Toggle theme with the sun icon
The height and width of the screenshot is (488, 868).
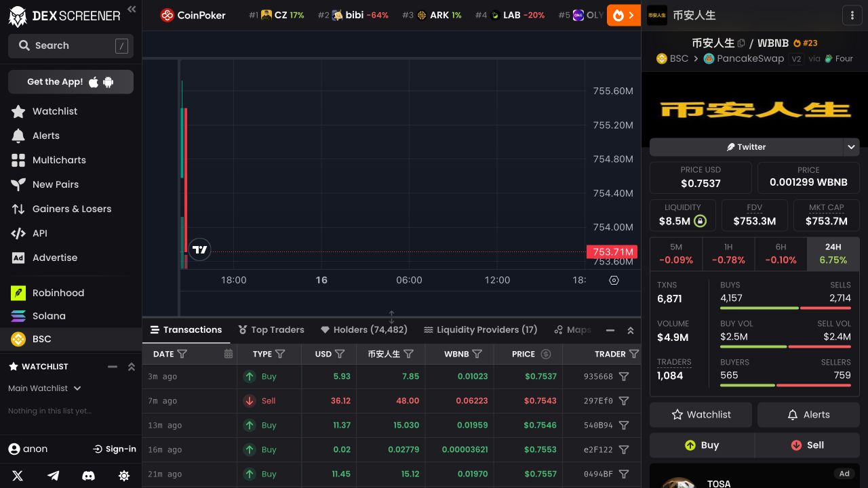click(x=124, y=476)
